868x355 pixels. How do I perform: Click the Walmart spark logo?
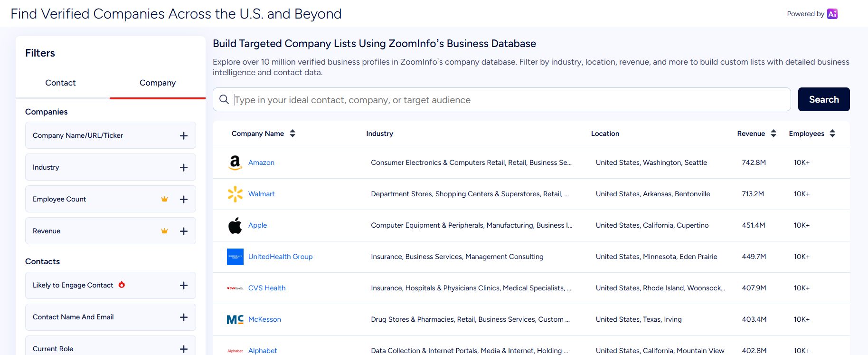pos(235,194)
